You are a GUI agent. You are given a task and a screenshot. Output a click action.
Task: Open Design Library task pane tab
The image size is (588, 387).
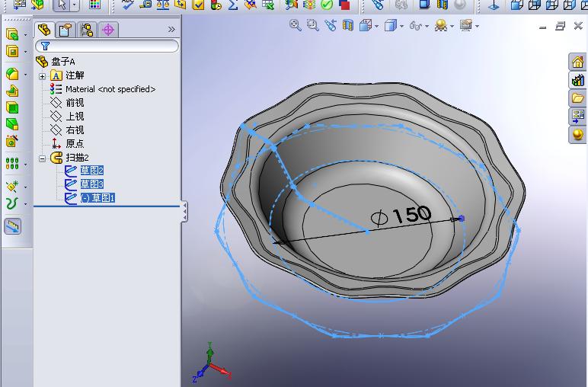coord(578,80)
